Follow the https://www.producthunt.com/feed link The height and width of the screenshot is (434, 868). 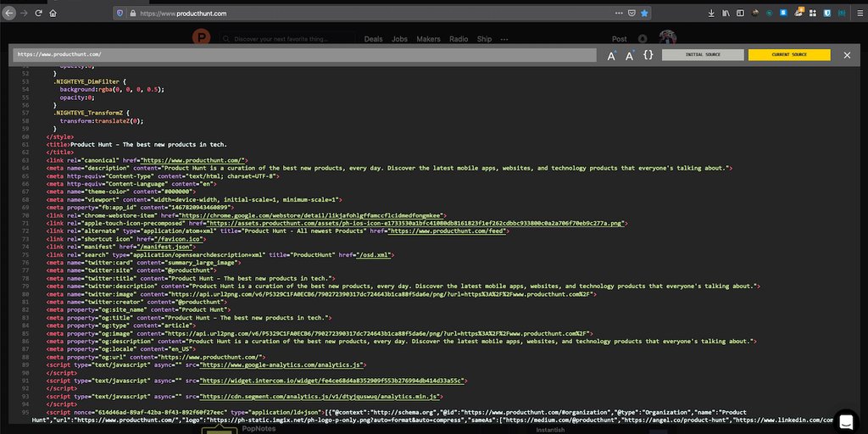(x=447, y=231)
